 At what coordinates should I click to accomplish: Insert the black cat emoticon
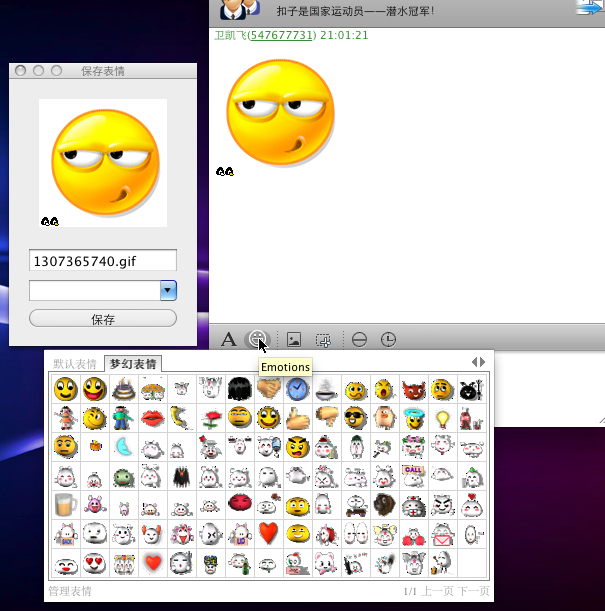(x=471, y=389)
